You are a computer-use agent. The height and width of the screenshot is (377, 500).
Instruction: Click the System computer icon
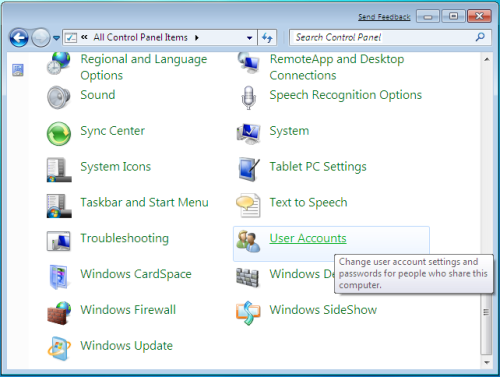[248, 134]
